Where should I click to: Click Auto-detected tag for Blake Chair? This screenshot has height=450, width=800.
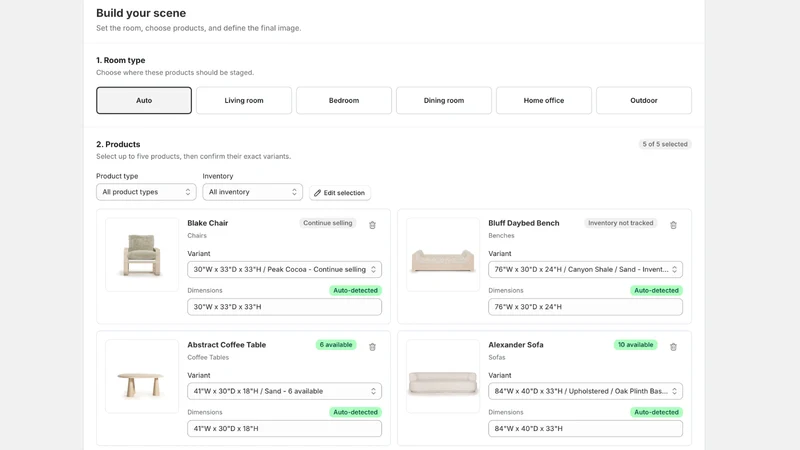[x=355, y=290]
